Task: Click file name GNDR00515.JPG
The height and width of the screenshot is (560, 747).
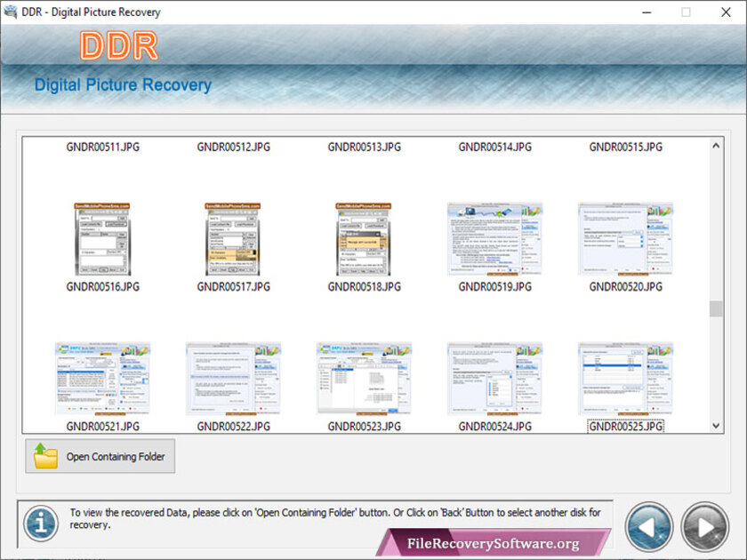Action: click(625, 148)
